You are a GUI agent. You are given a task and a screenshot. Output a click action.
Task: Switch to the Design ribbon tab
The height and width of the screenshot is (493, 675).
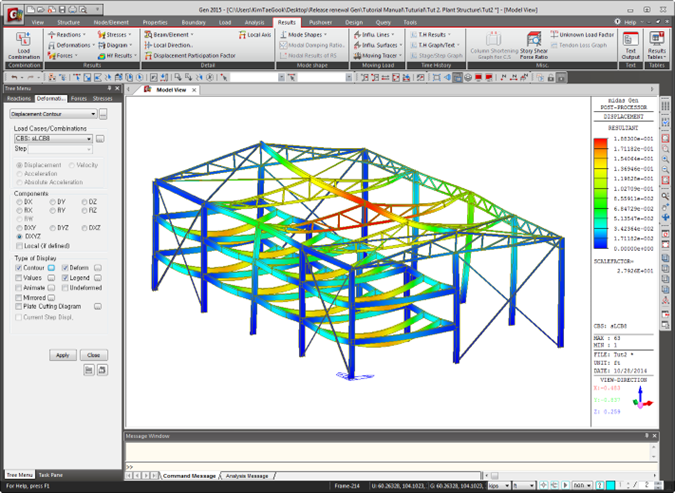tap(353, 22)
